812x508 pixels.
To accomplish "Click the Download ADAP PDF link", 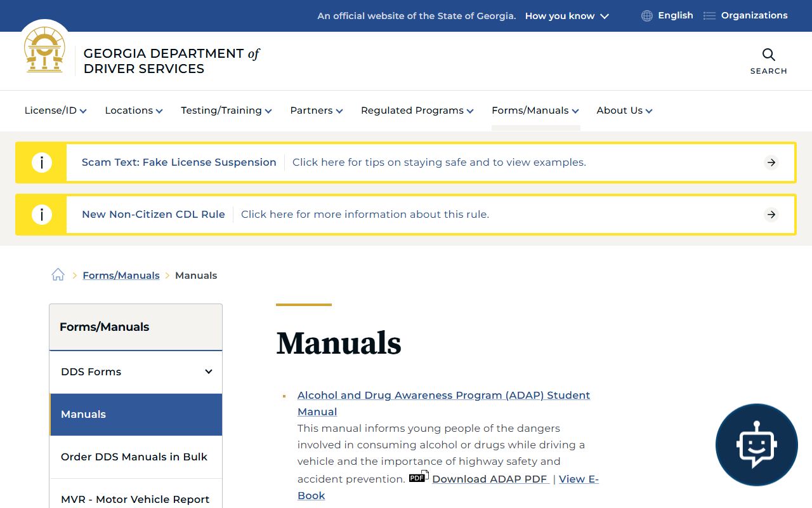I will pos(490,479).
